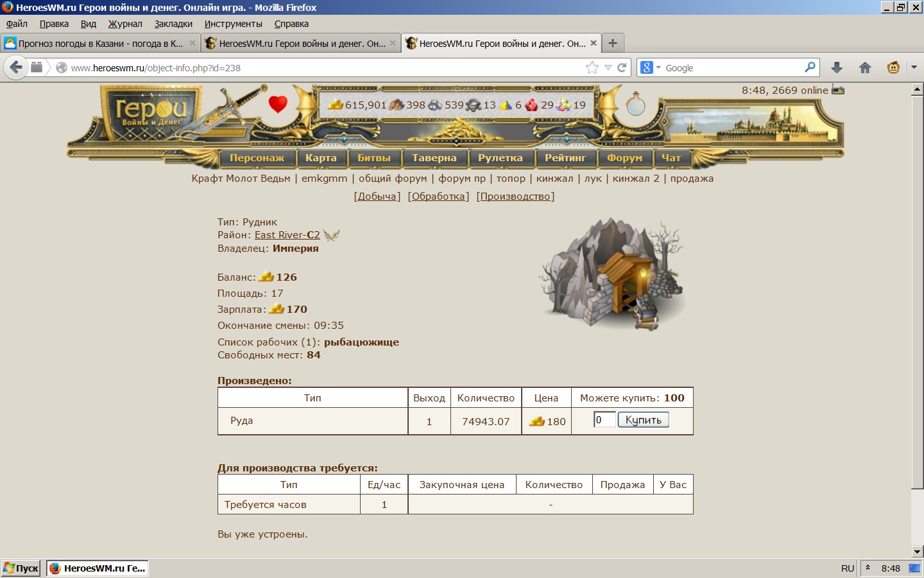The height and width of the screenshot is (578, 924).
Task: Open the Рейтинг game menu
Action: [565, 158]
